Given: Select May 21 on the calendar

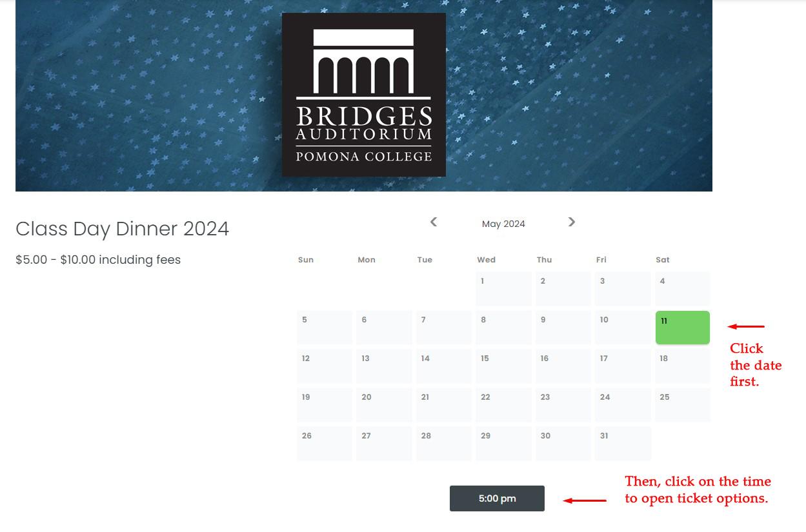Looking at the screenshot, I should 444,405.
